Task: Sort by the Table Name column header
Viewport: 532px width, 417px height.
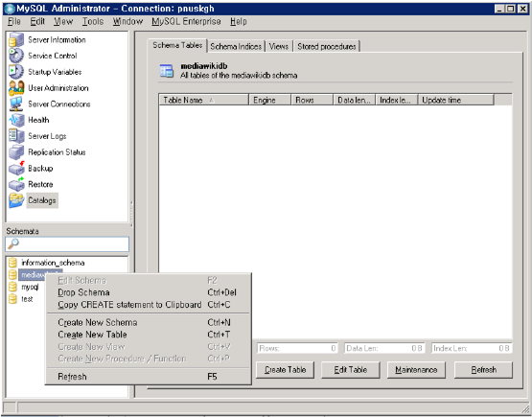Action: tap(204, 100)
